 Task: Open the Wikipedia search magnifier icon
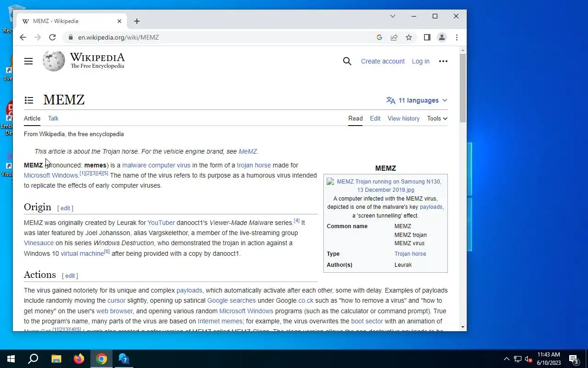347,61
